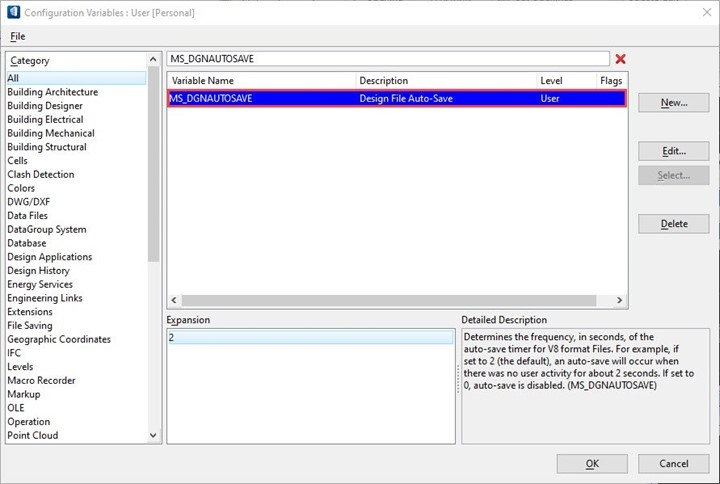Click the Delete button

click(674, 224)
